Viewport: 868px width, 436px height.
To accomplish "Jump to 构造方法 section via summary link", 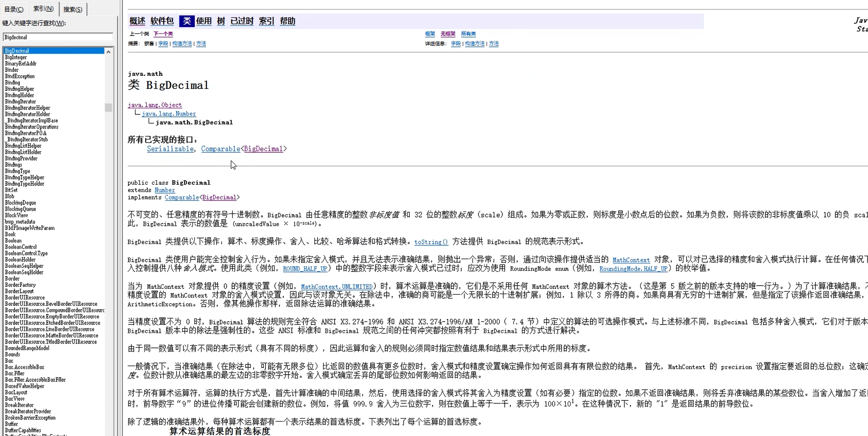I will (x=182, y=44).
